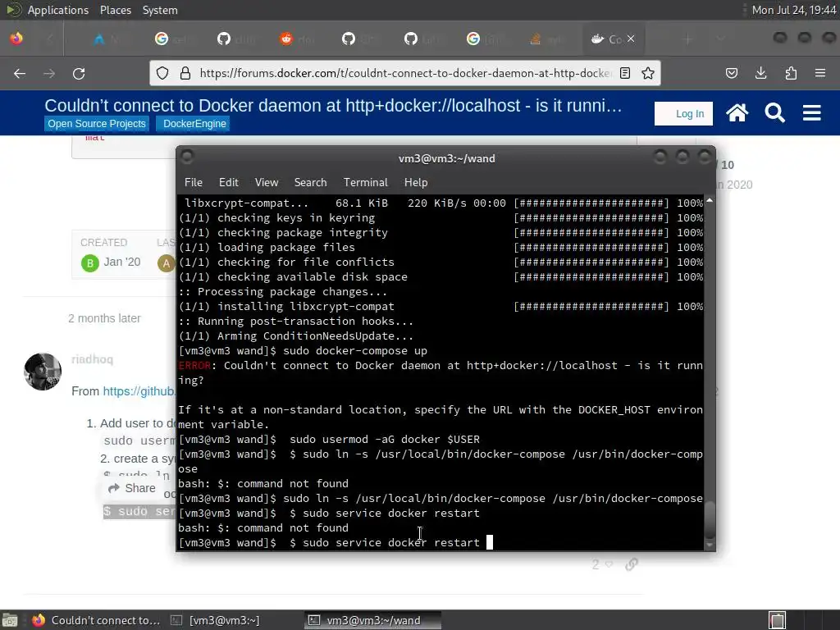The image size is (840, 630).
Task: Switch to Firefox Couldn't connect taskbar item
Action: tap(95, 620)
